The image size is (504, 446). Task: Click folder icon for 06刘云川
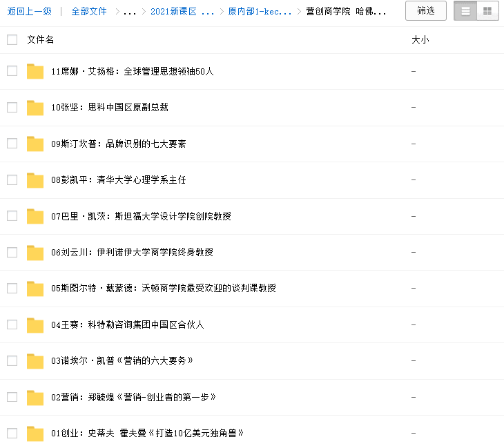35,252
